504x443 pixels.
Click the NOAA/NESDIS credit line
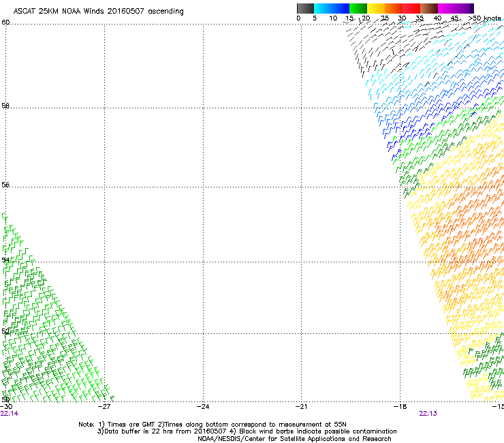coord(294,439)
